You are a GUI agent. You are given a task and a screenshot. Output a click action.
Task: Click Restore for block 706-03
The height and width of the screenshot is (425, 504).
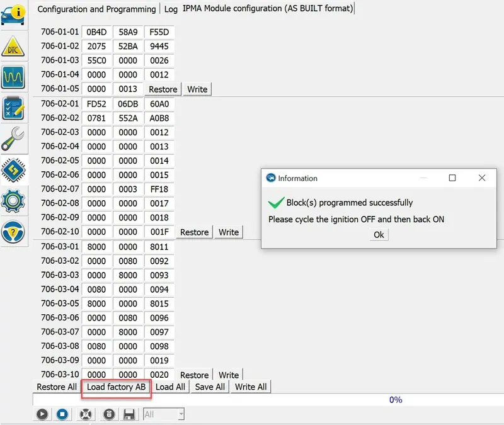(194, 375)
